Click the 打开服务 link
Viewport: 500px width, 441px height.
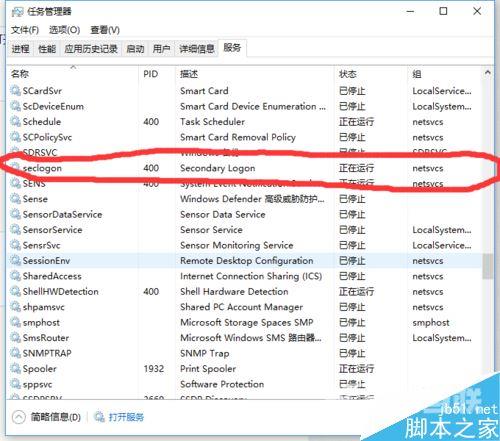click(126, 417)
